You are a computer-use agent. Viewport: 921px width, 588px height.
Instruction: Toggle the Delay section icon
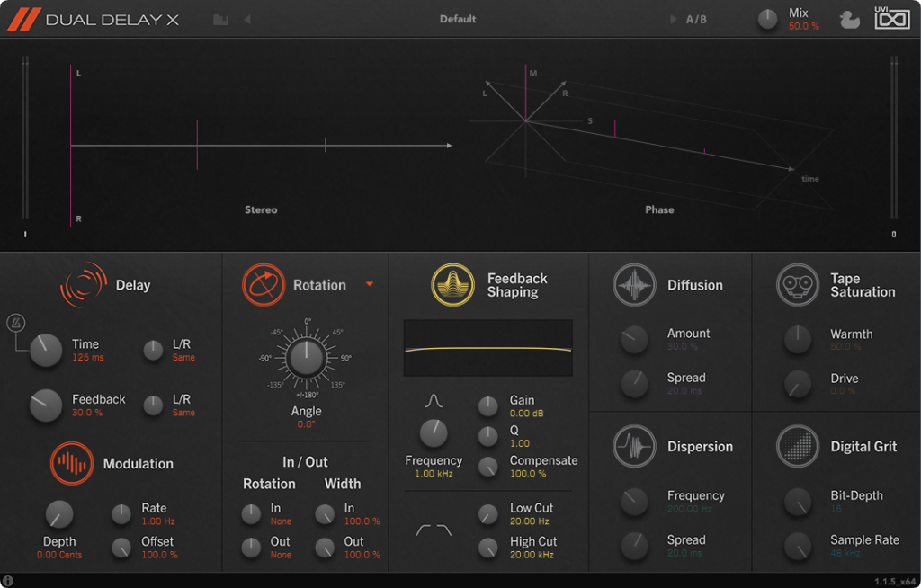tap(84, 285)
